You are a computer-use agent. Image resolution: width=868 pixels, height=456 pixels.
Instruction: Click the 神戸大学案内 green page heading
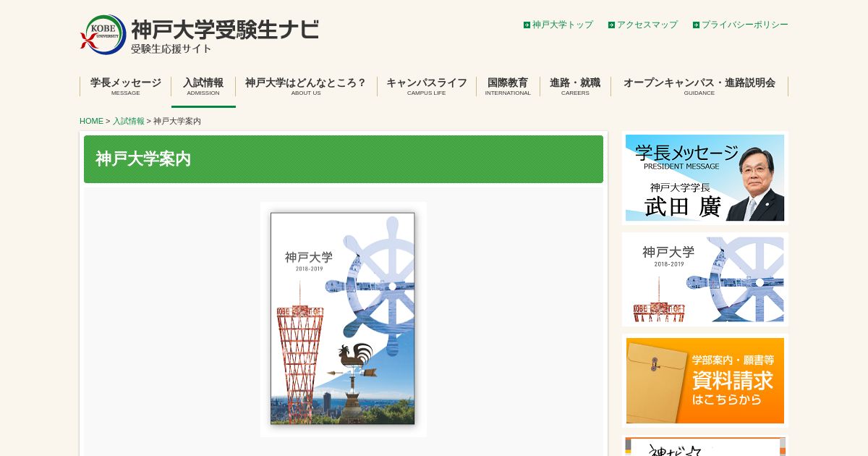tap(344, 159)
